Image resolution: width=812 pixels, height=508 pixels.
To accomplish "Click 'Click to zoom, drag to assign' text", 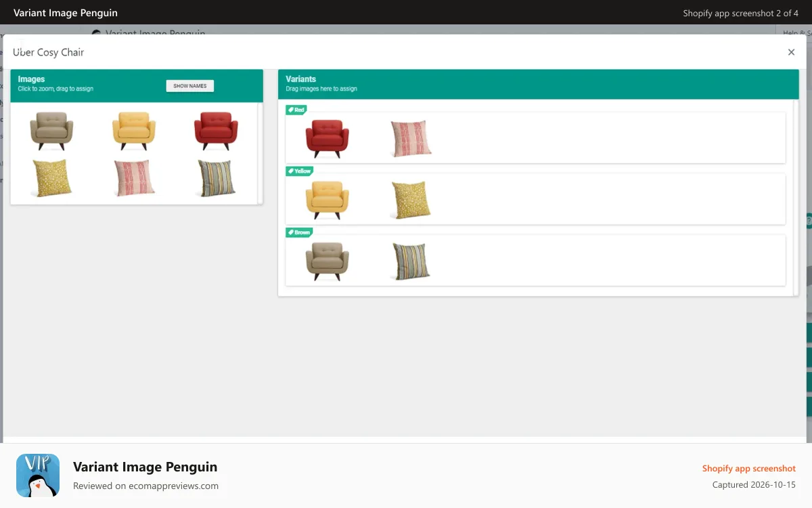I will (x=55, y=89).
